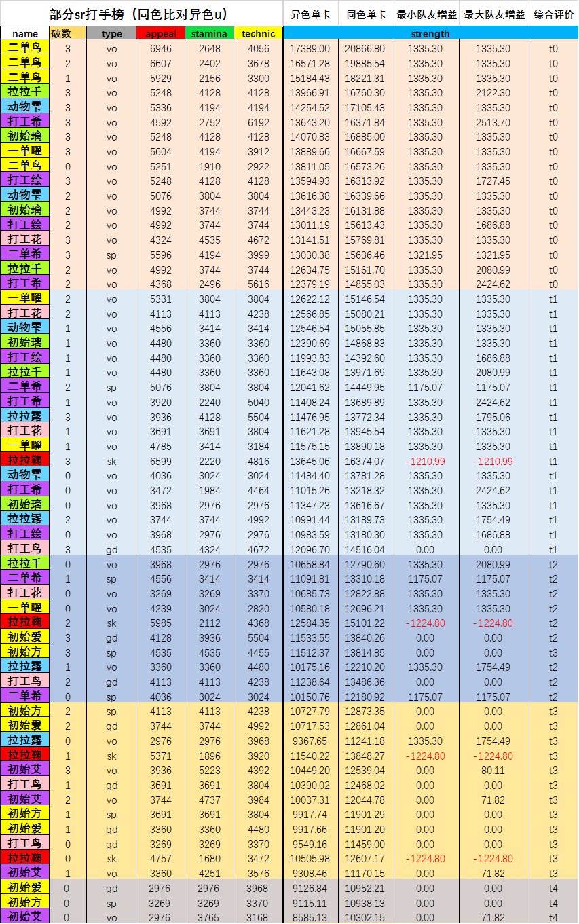The height and width of the screenshot is (924, 579).
Task: Select the 最大队友增益 header cell
Action: click(x=493, y=14)
